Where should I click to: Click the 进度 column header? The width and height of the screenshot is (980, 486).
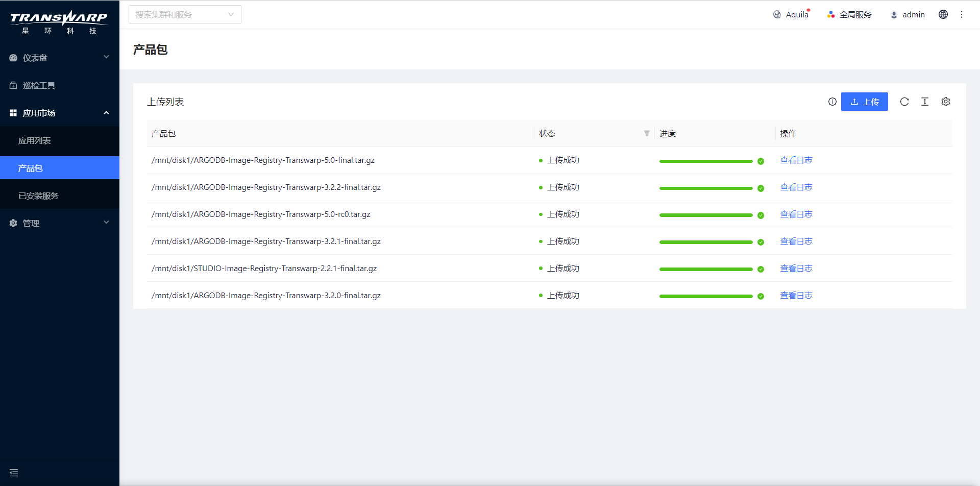click(x=668, y=133)
